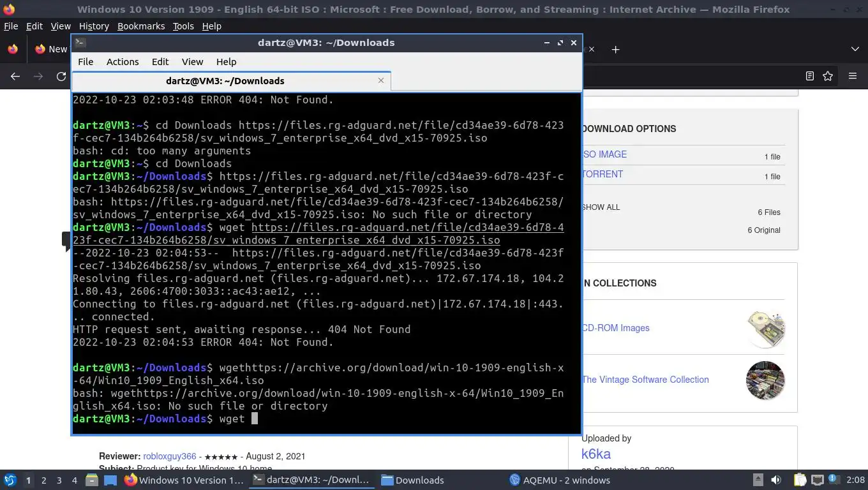Open the terminal File menu

point(86,62)
